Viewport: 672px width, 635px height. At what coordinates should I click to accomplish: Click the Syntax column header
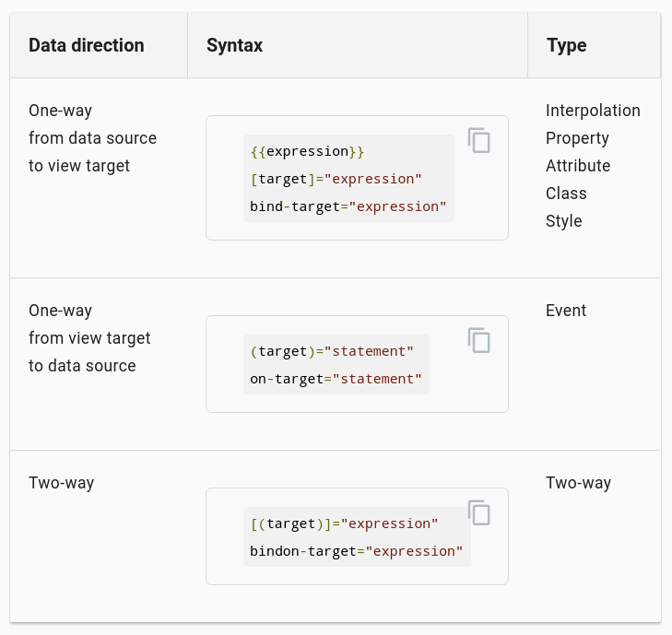click(234, 45)
